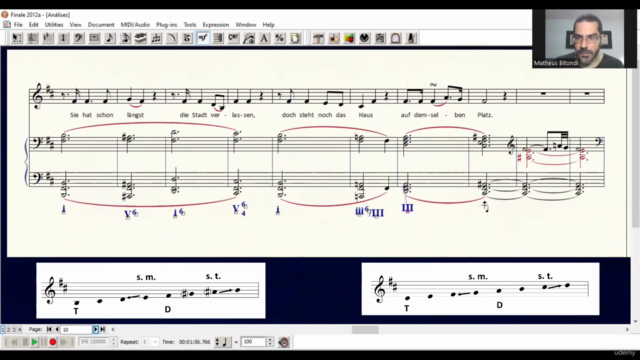Select the Graphics tool
Image resolution: width=640 pixels, height=360 pixels.
click(349, 38)
